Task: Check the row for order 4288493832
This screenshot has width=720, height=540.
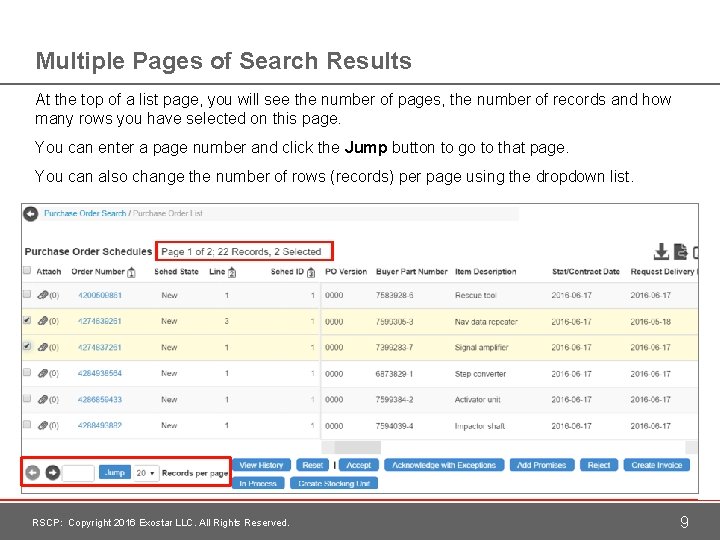Action: tap(27, 424)
